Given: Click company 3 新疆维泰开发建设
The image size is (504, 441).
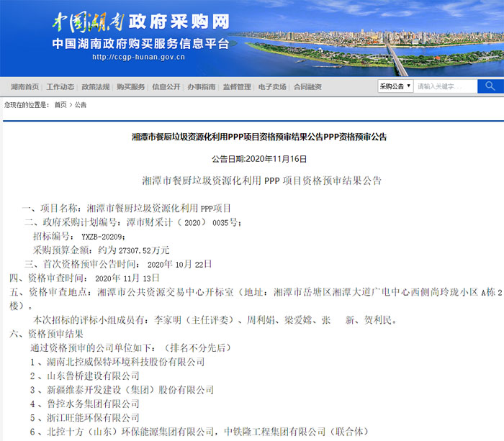Looking at the screenshot, I should click(x=122, y=390).
